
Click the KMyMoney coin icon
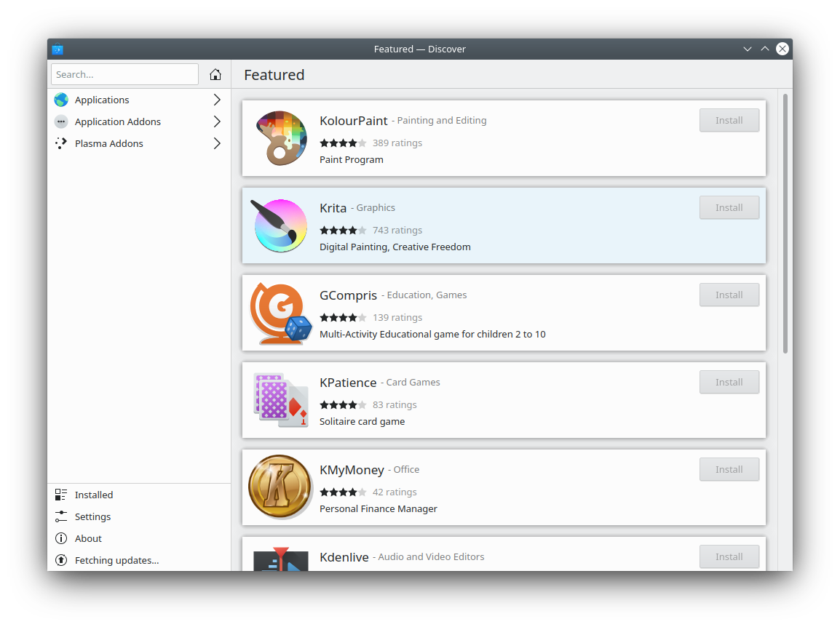(x=280, y=487)
